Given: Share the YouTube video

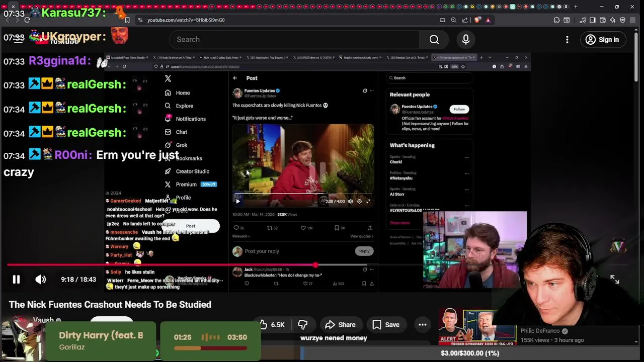Looking at the screenshot, I should point(341,325).
